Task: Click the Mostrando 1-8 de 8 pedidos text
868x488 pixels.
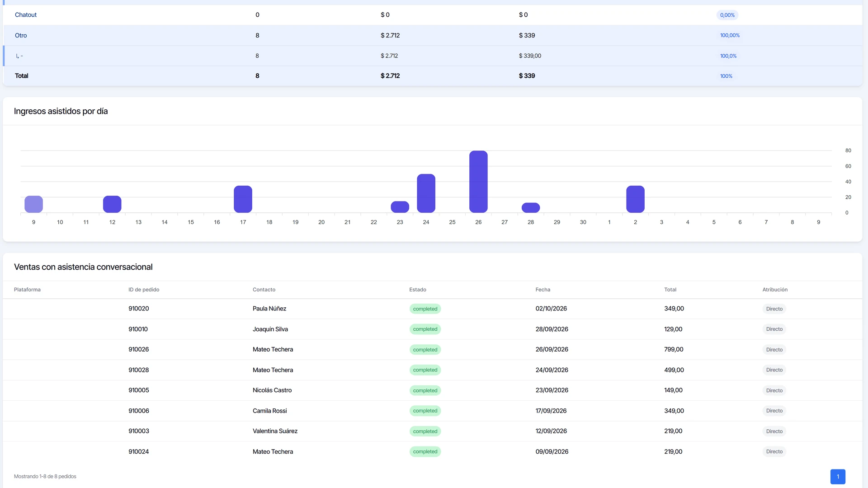Action: coord(45,477)
